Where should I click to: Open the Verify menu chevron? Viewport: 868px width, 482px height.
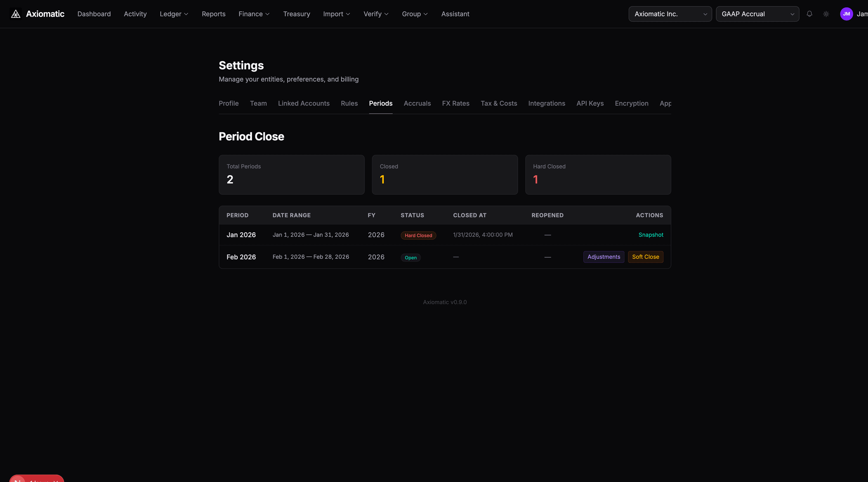(x=386, y=14)
